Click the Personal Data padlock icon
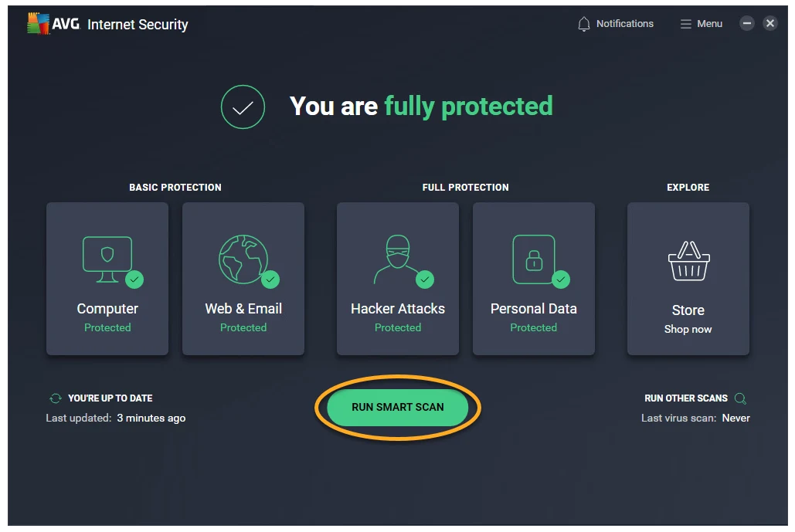The image size is (795, 532). click(533, 259)
